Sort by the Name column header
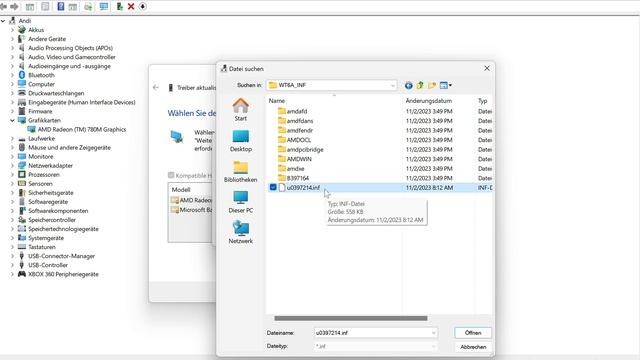Screen dimensions: 640x360 277,100
